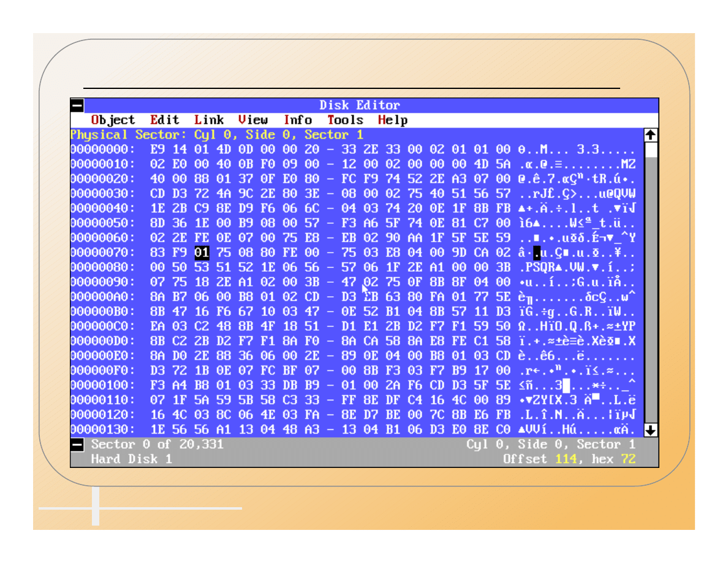Open the Edit menu
The height and width of the screenshot is (563, 728).
pos(165,120)
